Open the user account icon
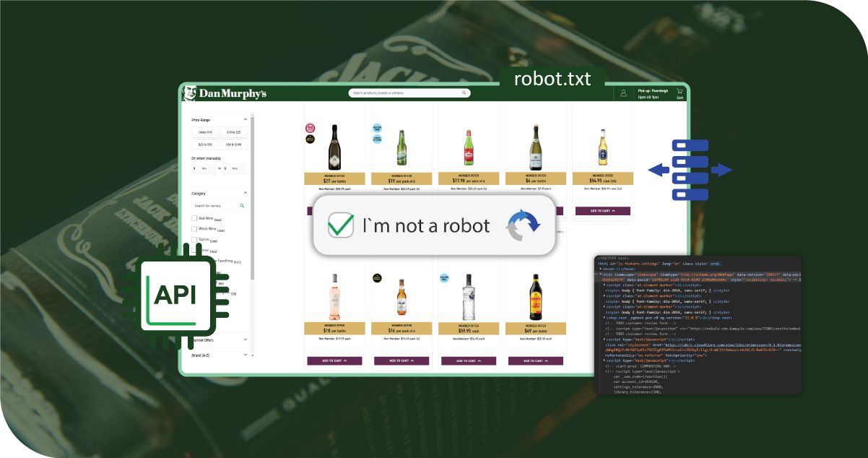Image resolution: width=868 pixels, height=458 pixels. pyautogui.click(x=622, y=93)
